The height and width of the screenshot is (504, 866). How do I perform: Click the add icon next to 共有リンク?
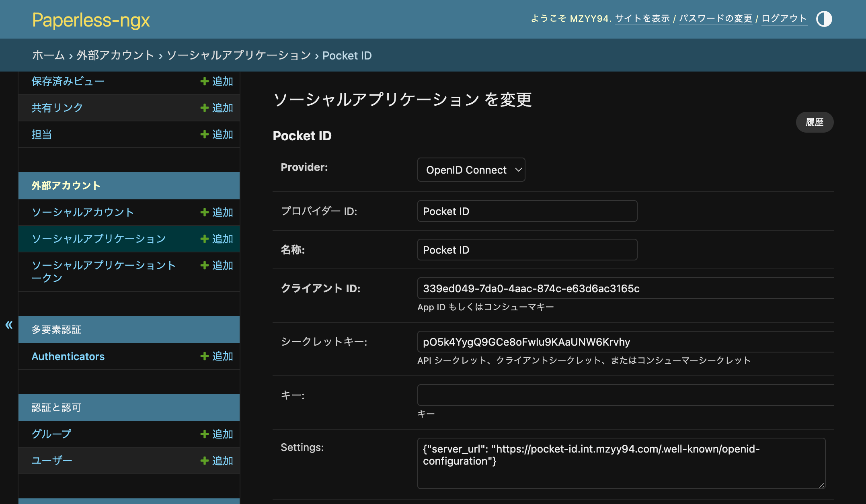[204, 108]
